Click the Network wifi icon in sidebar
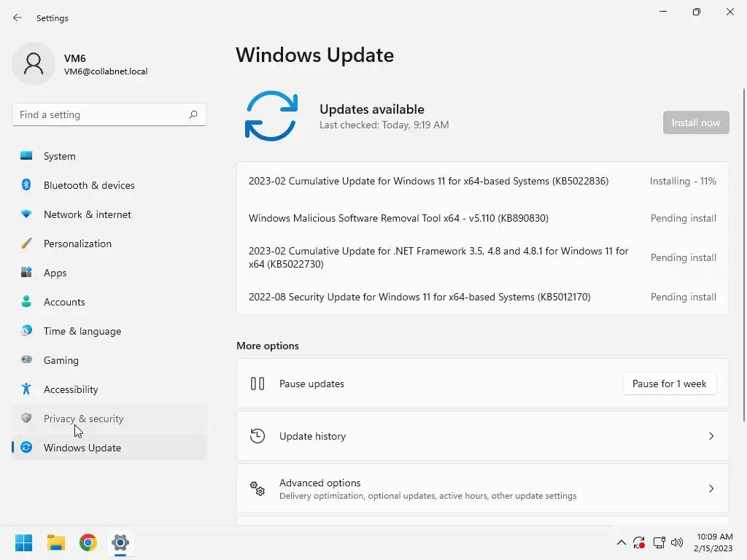The image size is (747, 560). click(26, 214)
